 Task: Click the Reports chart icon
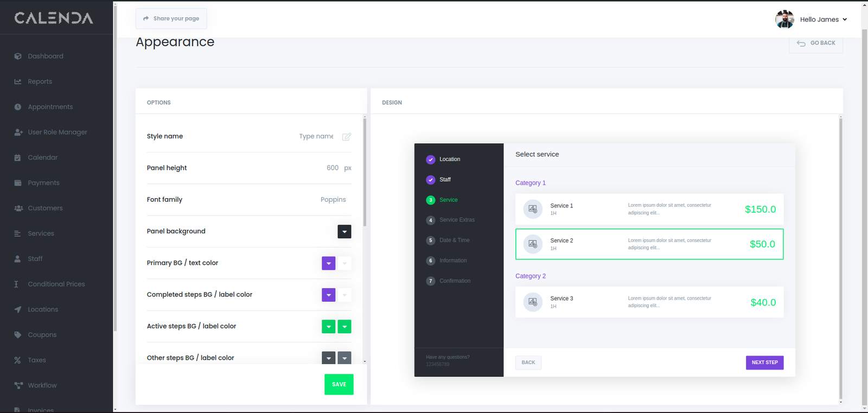pyautogui.click(x=18, y=81)
